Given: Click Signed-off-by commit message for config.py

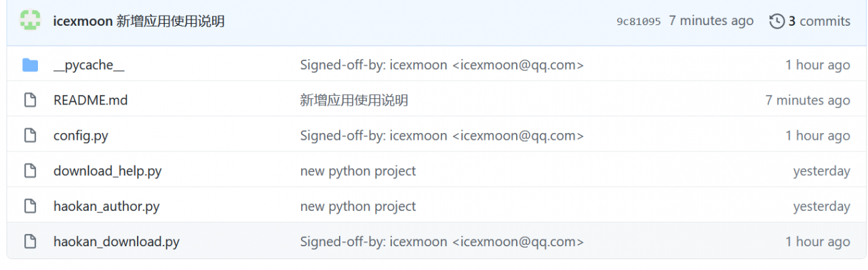Looking at the screenshot, I should pyautogui.click(x=442, y=136).
